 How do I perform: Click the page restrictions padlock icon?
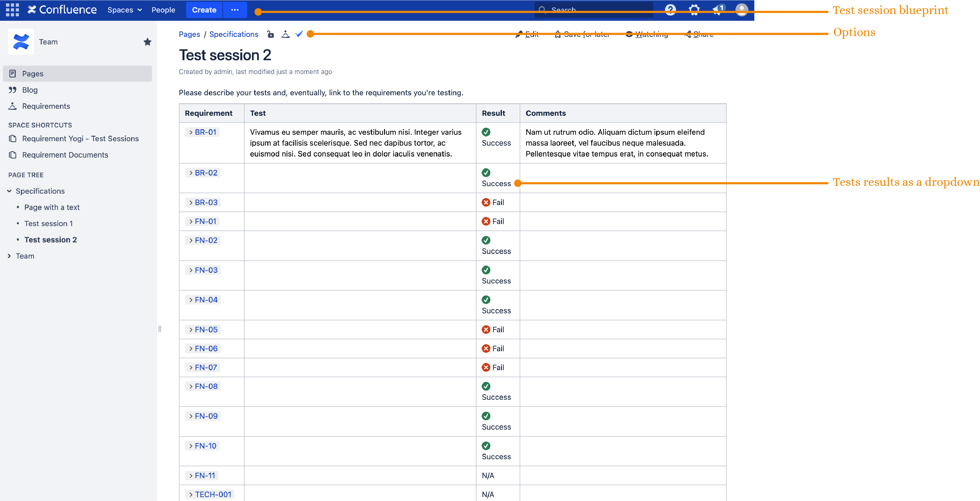(270, 34)
